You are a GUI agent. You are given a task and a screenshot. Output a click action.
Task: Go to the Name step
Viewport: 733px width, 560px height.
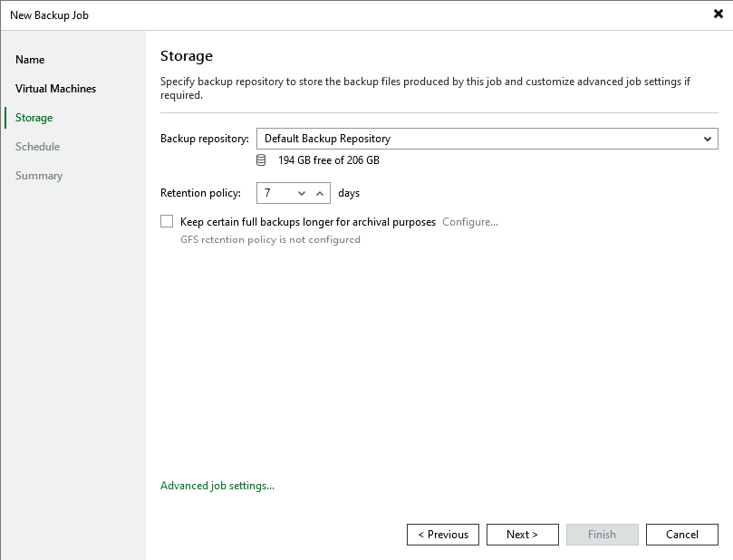click(x=30, y=60)
